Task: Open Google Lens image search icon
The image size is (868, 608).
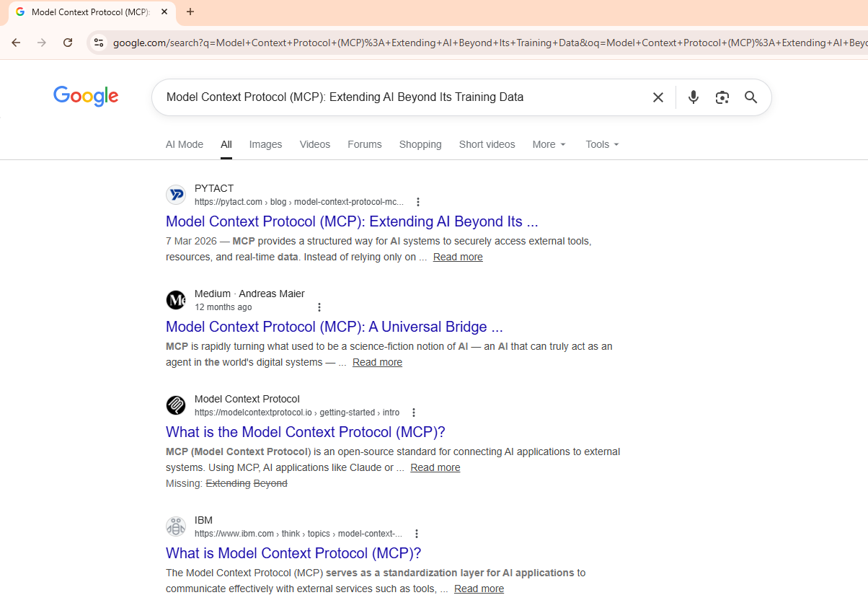Action: (x=722, y=97)
